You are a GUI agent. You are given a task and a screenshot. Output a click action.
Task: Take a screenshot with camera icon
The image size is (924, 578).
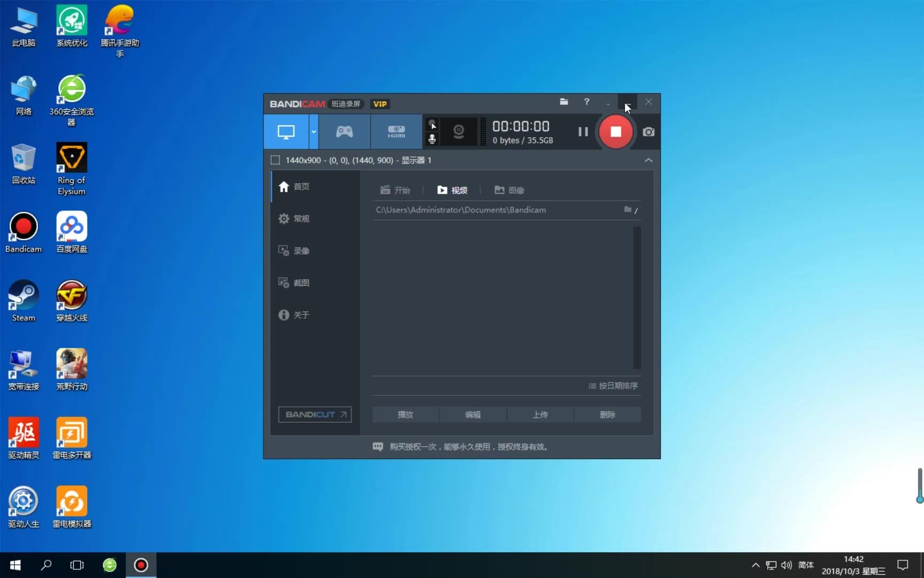click(x=649, y=132)
